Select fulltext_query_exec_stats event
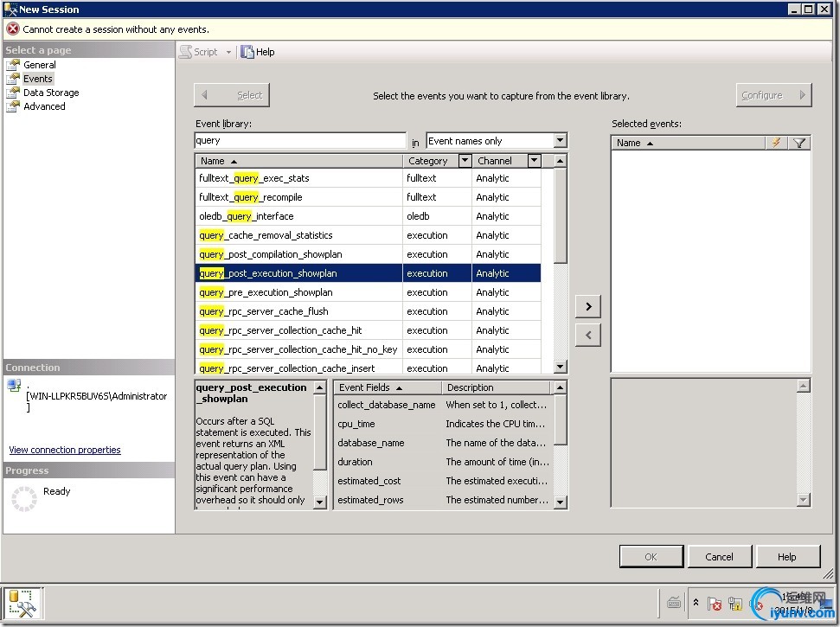This screenshot has height=627, width=840. [368, 178]
